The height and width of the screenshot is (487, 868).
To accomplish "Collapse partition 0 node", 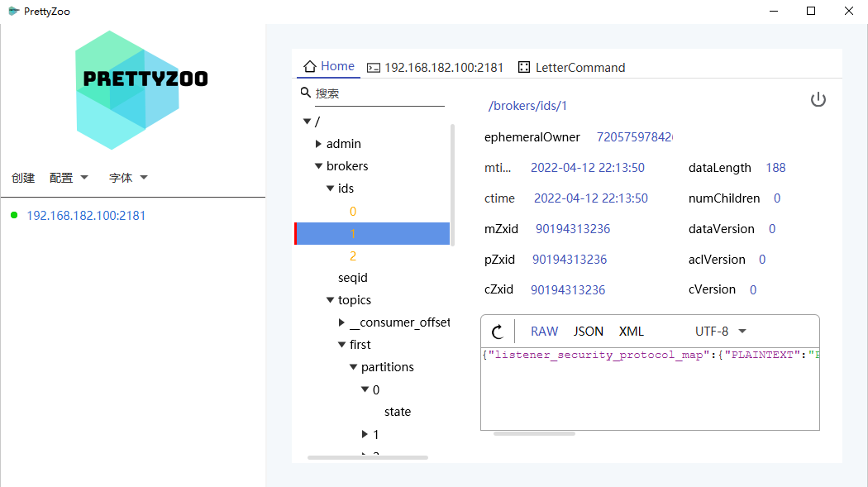I will (x=365, y=389).
